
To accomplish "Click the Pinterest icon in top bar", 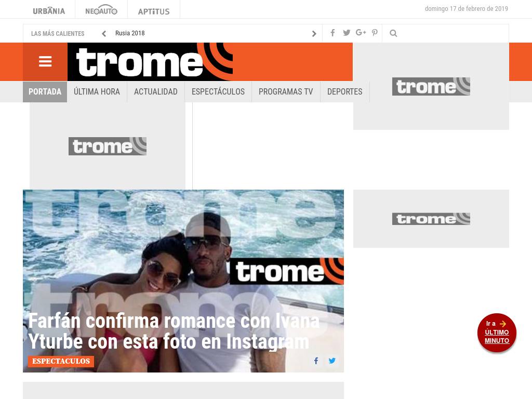I will pyautogui.click(x=375, y=33).
